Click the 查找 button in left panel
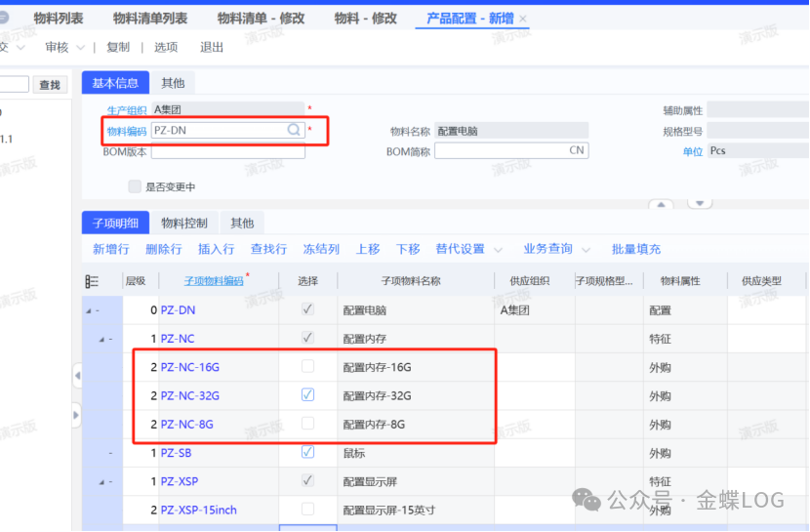This screenshot has width=810, height=532. point(49,86)
